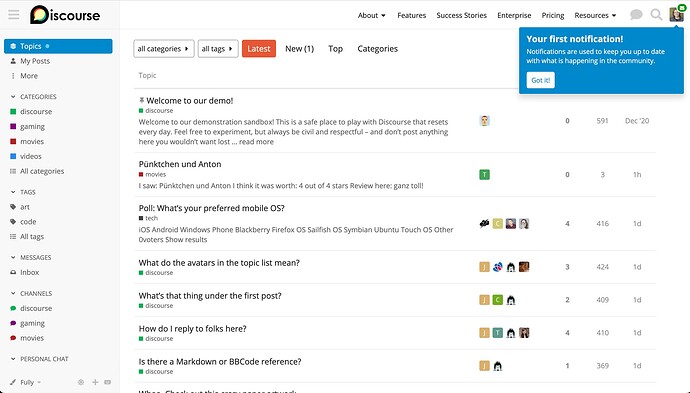Image resolution: width=690 pixels, height=393 pixels.
Task: Open Pricing in the top navigation
Action: point(553,15)
